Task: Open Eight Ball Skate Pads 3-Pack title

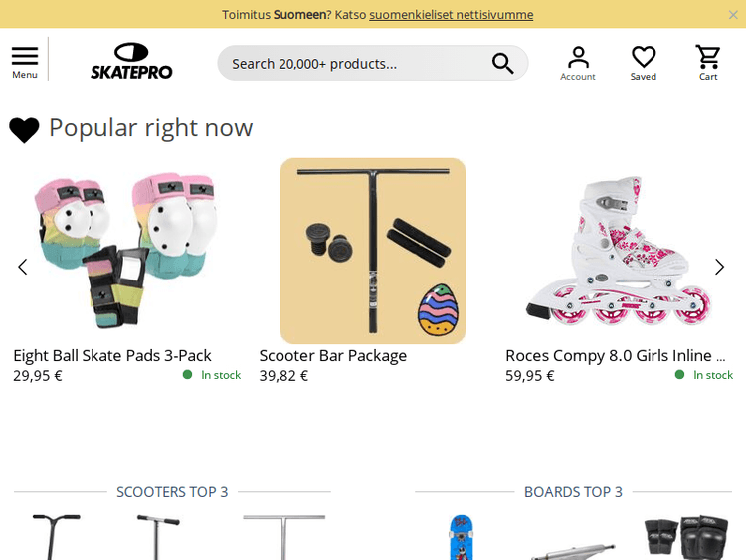Action: click(x=112, y=355)
